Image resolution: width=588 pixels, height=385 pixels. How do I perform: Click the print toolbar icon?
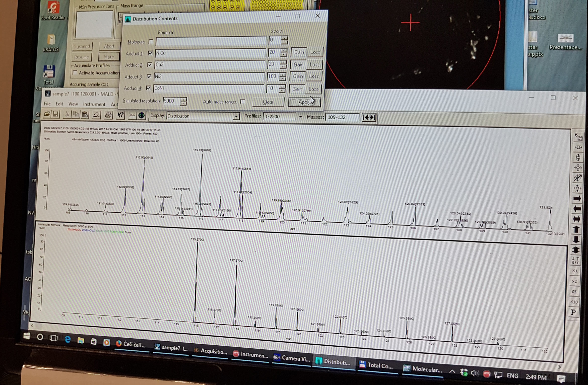[108, 115]
